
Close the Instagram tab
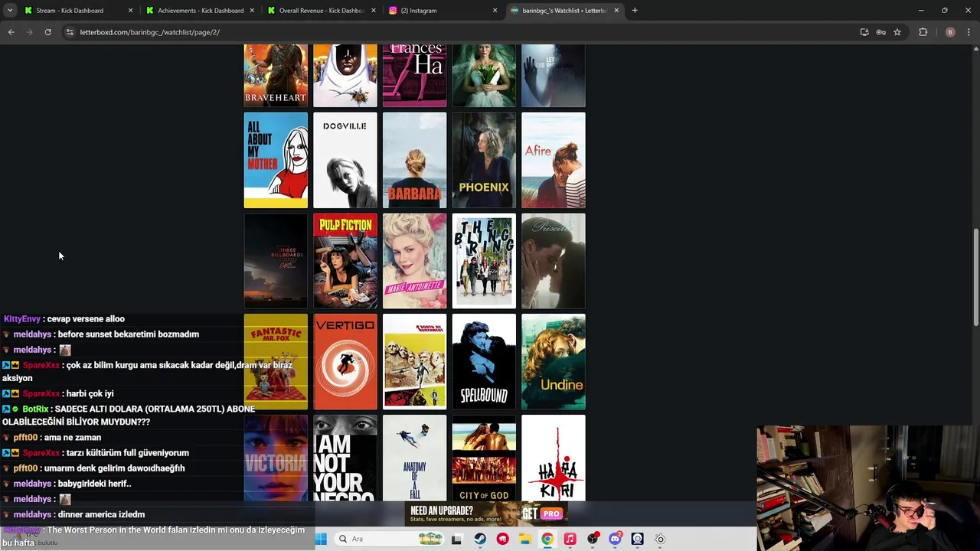click(495, 11)
